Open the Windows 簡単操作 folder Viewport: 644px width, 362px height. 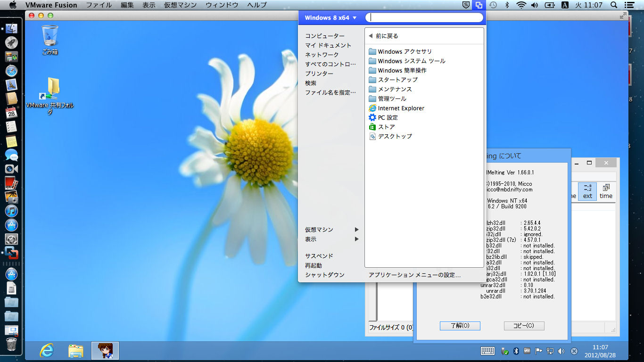(x=397, y=70)
